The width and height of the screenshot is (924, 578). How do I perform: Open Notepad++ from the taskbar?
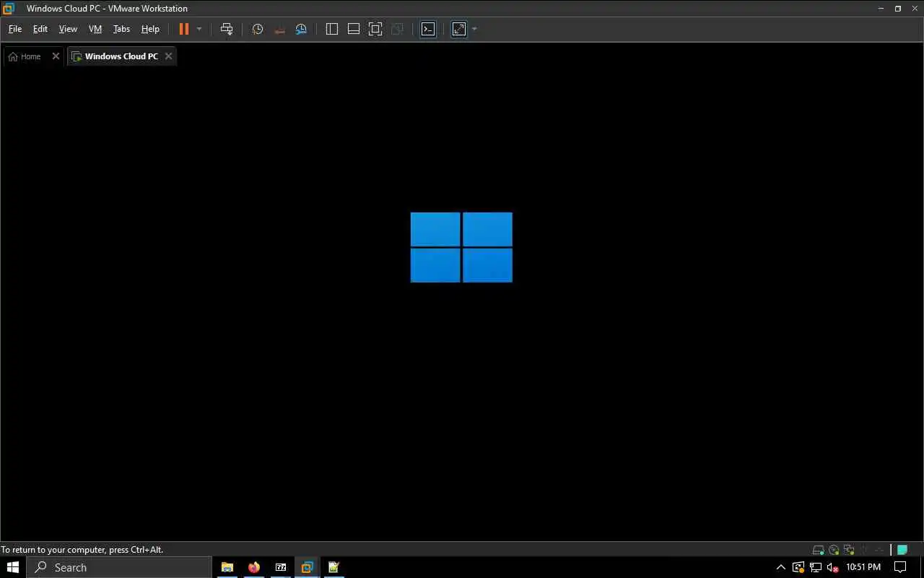334,567
